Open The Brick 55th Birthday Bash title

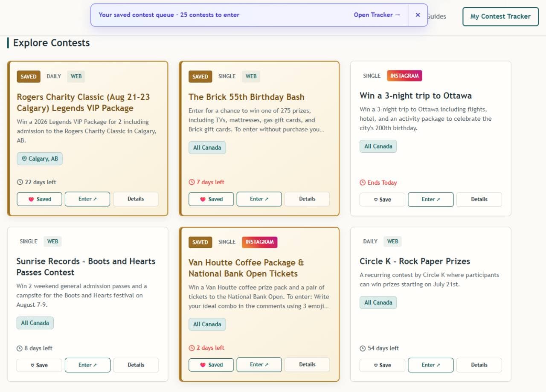click(x=247, y=97)
